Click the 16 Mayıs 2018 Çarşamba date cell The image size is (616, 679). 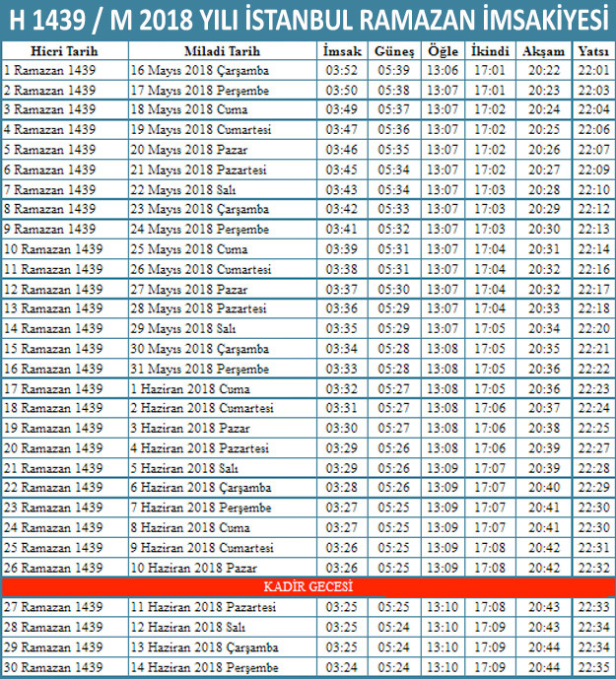(200, 70)
